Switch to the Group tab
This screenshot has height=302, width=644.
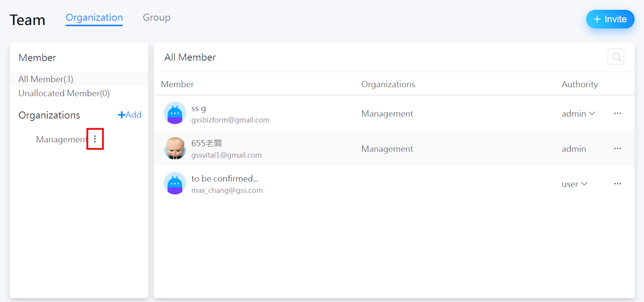(156, 18)
